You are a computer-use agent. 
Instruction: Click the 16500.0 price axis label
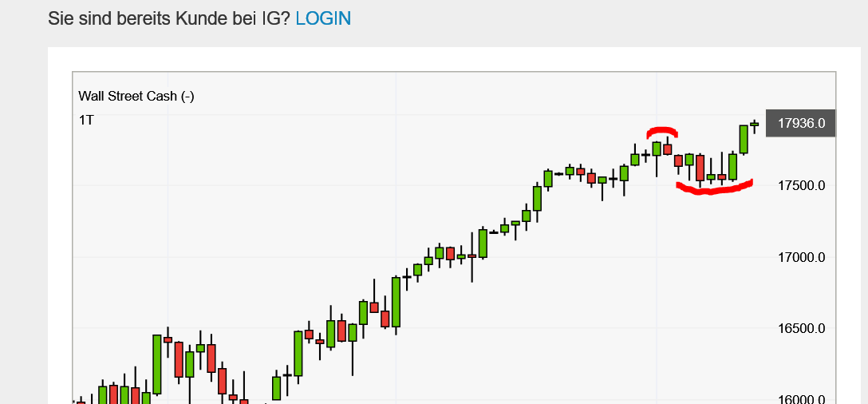[801, 329]
